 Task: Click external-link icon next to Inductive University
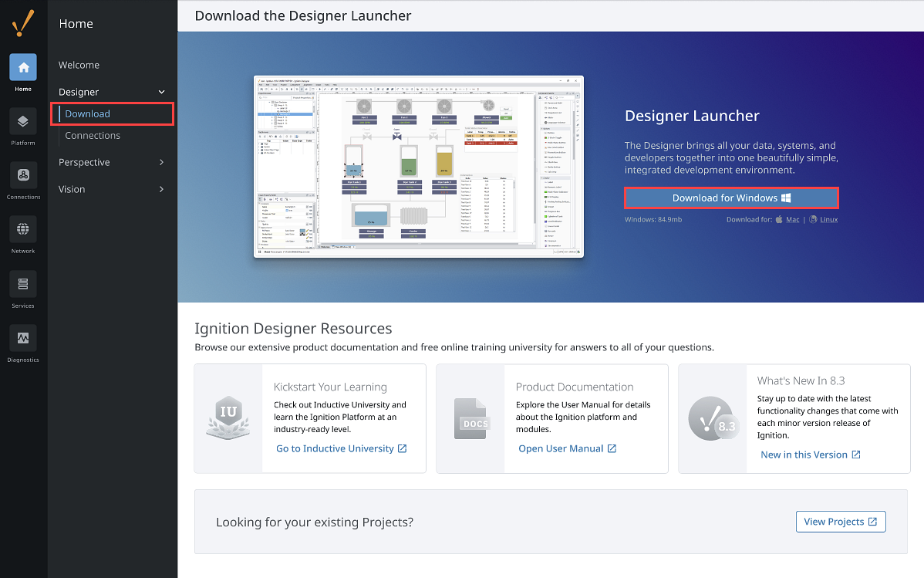pos(402,449)
